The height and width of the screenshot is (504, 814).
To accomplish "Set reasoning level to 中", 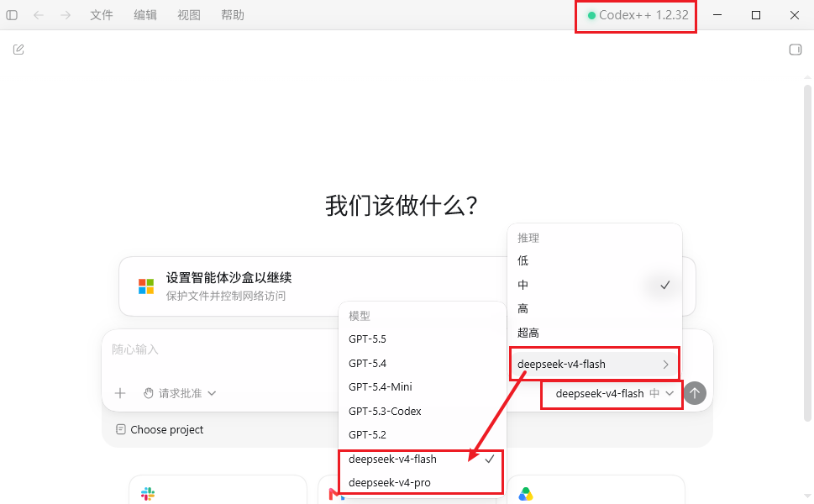I will click(595, 285).
